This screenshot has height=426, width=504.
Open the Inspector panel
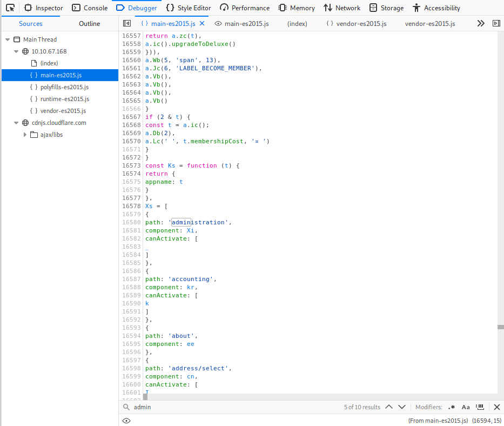coord(44,8)
